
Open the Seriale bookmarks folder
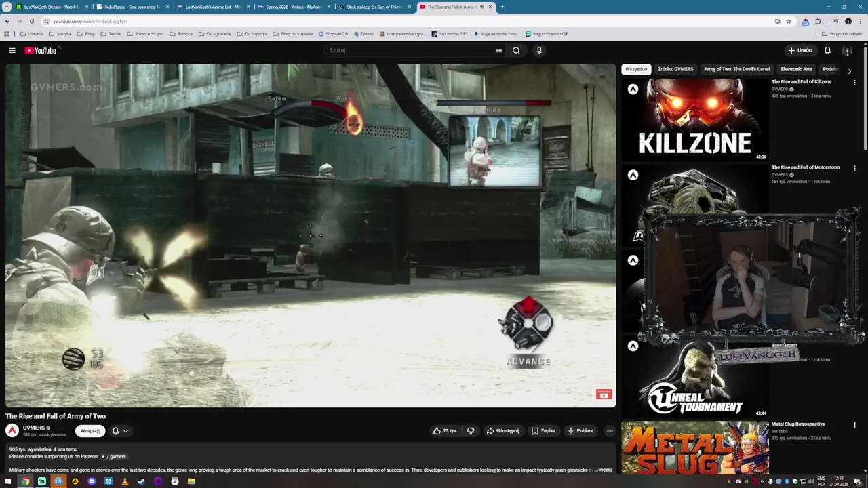(x=111, y=33)
